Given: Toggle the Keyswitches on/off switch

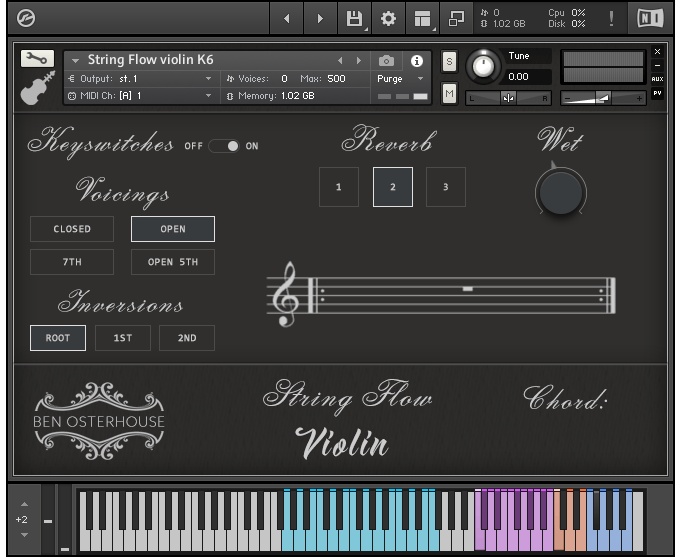Looking at the screenshot, I should point(224,146).
